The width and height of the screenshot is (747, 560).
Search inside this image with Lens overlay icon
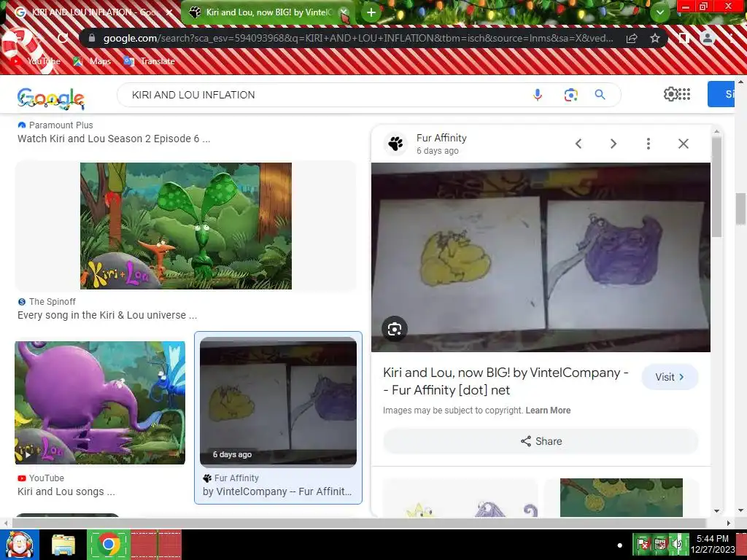pyautogui.click(x=395, y=329)
